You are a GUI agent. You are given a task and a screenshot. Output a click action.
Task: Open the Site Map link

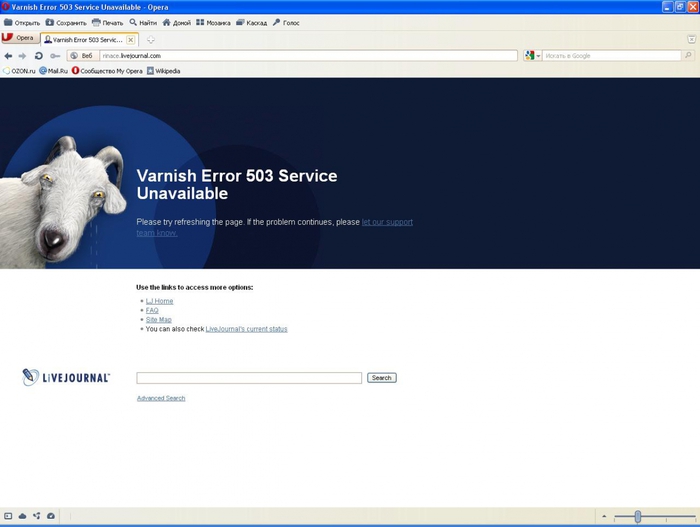point(158,320)
